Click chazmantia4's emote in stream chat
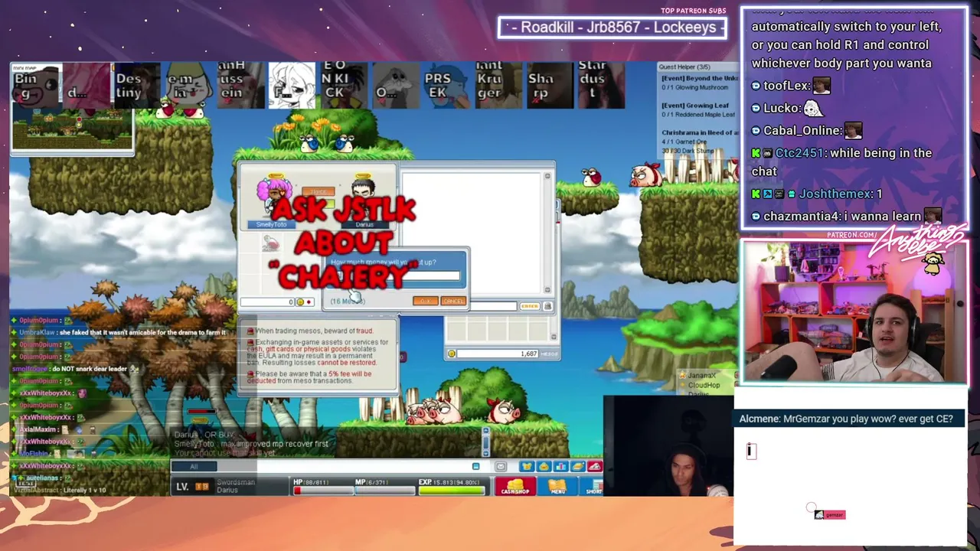This screenshot has height=551, width=980. (933, 216)
